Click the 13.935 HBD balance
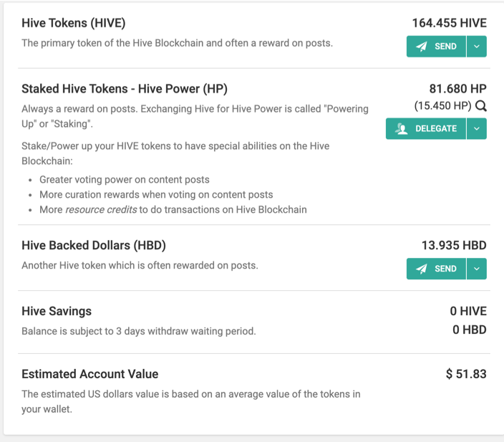The height and width of the screenshot is (442, 504). tap(454, 245)
